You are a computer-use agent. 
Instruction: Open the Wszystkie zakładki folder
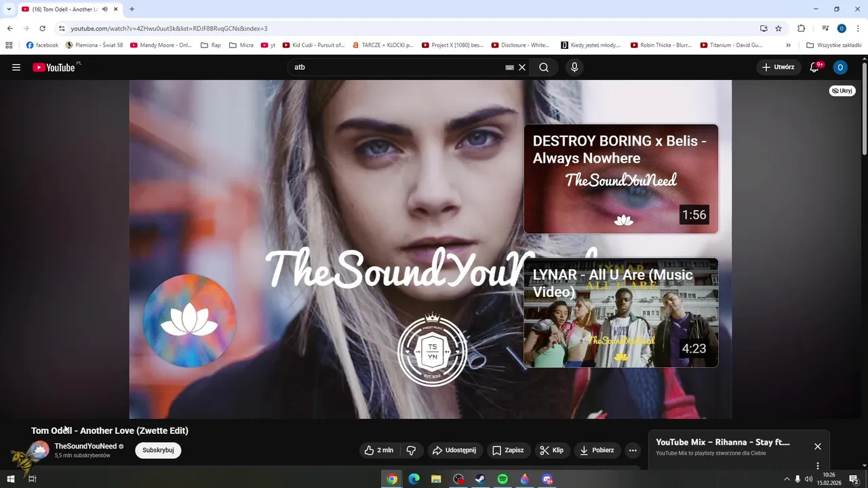[x=834, y=45]
